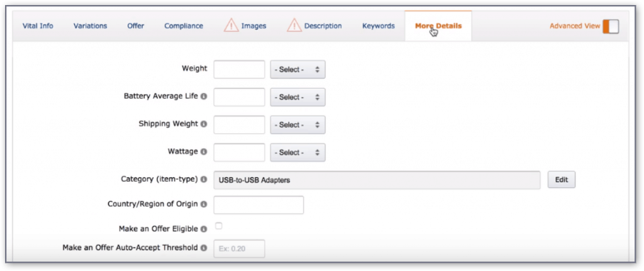This screenshot has width=644, height=271.
Task: Enable the Make an Offer Eligible checkbox
Action: (219, 226)
